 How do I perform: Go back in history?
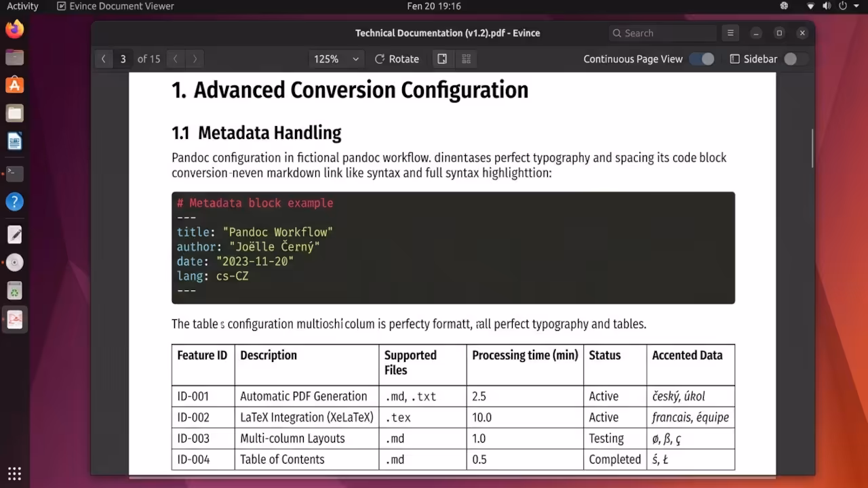pyautogui.click(x=175, y=59)
